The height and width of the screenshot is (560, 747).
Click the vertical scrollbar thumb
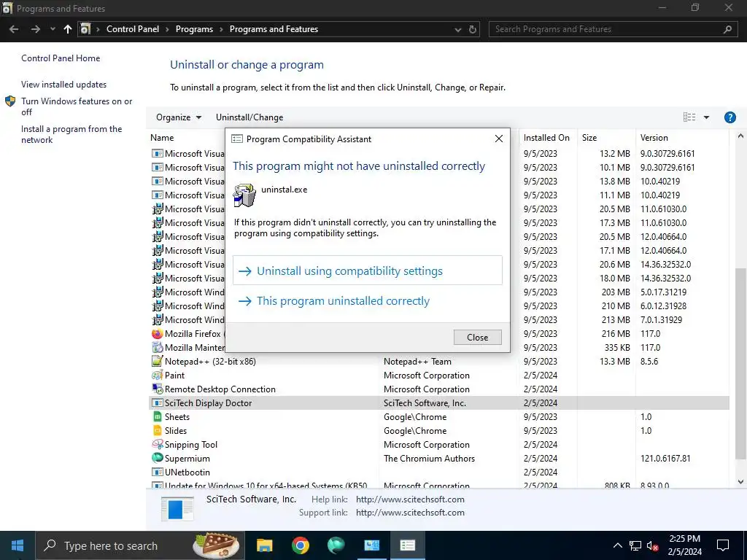(x=740, y=363)
